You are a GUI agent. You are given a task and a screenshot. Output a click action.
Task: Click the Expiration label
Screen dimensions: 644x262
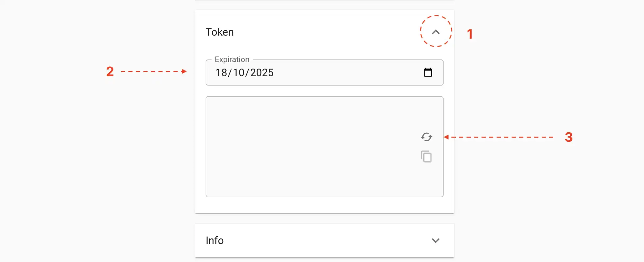(x=232, y=59)
